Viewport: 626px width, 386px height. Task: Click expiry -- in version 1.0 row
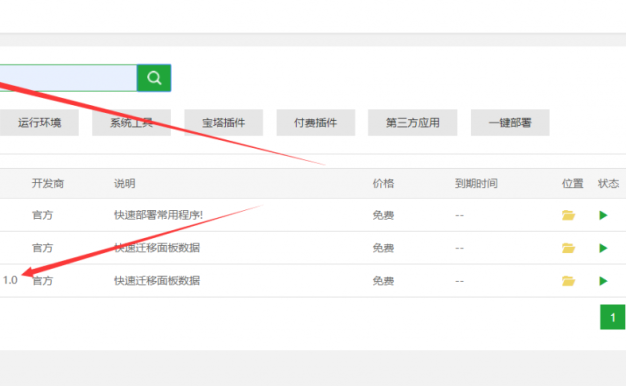[460, 281]
